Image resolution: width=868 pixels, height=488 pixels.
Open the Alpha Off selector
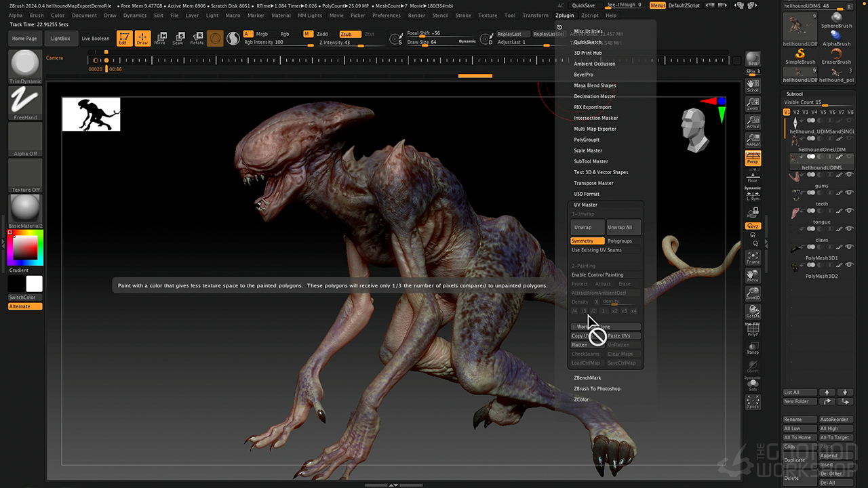click(25, 140)
